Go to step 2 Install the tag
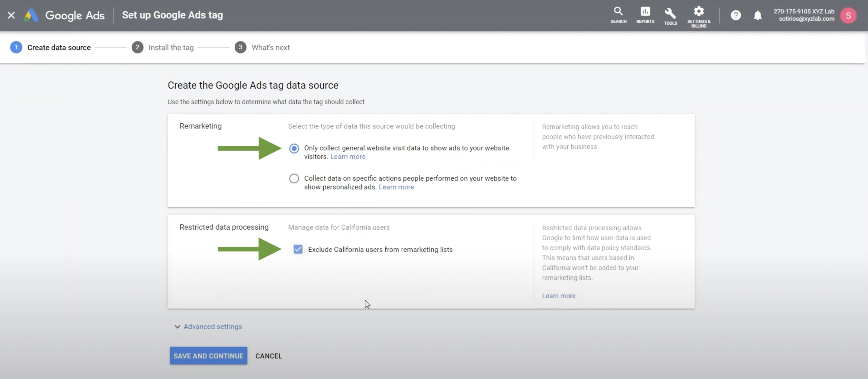Viewport: 868px width, 379px height. coord(163,47)
